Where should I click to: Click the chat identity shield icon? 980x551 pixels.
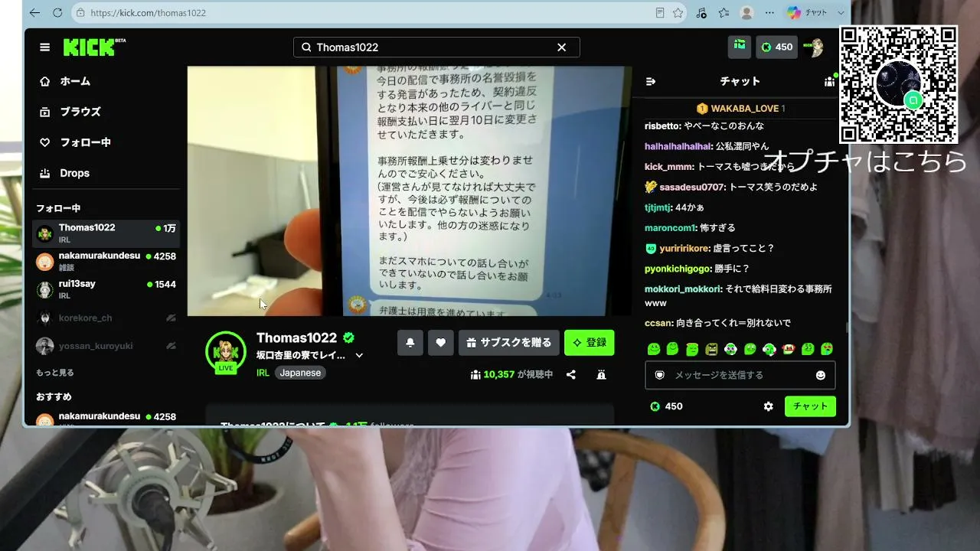[659, 375]
